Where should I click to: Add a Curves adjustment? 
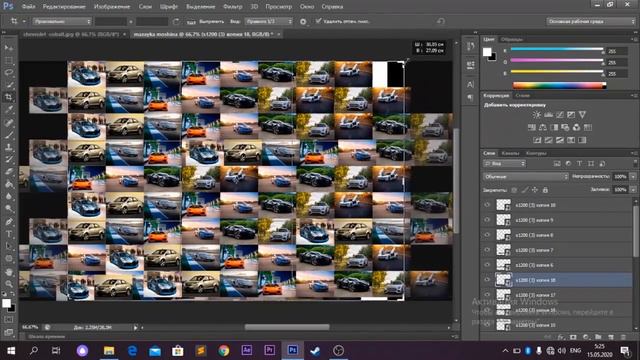point(560,115)
